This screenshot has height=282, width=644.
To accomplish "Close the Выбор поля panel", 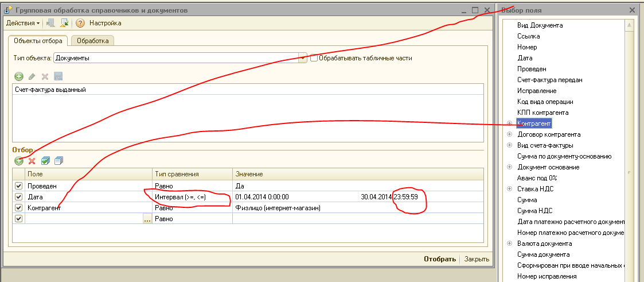I will click(x=632, y=10).
